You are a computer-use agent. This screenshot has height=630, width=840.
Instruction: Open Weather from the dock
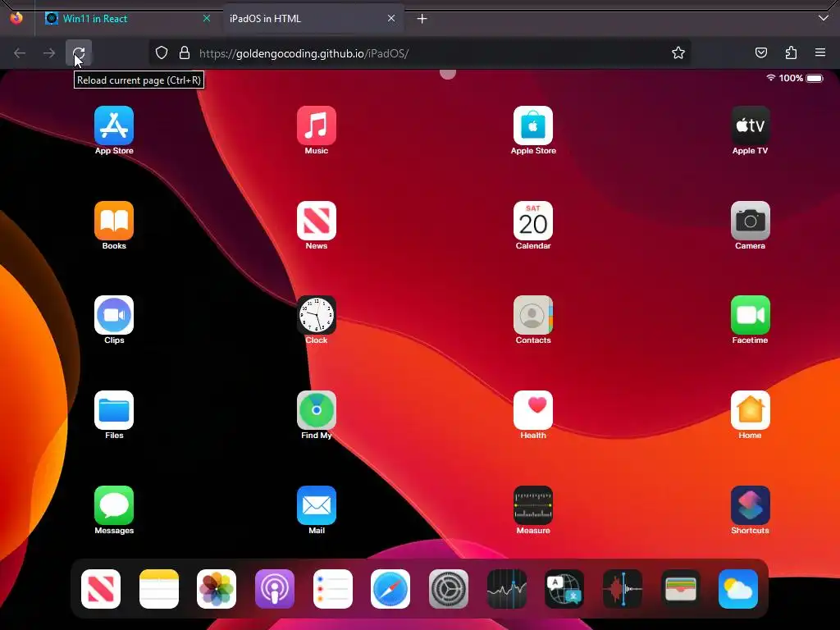pyautogui.click(x=738, y=589)
